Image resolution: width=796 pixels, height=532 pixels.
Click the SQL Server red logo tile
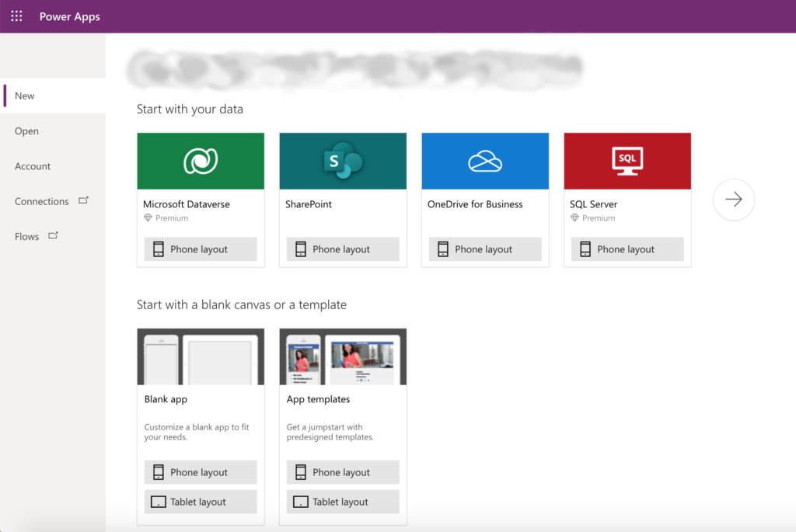coord(627,162)
